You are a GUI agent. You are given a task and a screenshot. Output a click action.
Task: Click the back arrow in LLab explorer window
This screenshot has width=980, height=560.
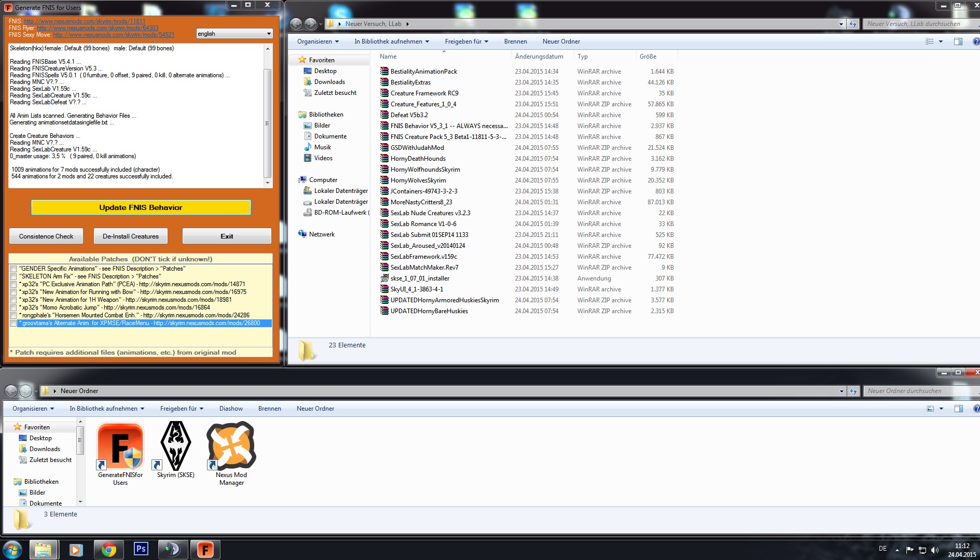296,24
